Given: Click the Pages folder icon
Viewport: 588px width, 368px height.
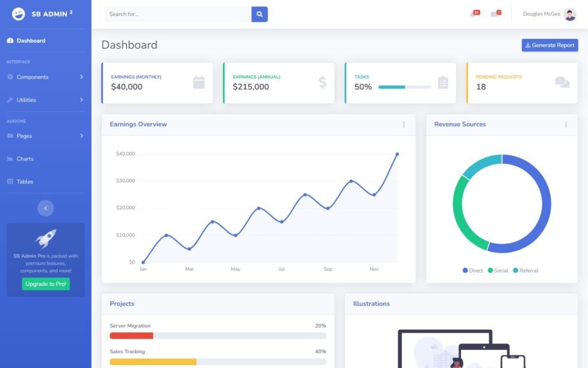Looking at the screenshot, I should click(10, 136).
